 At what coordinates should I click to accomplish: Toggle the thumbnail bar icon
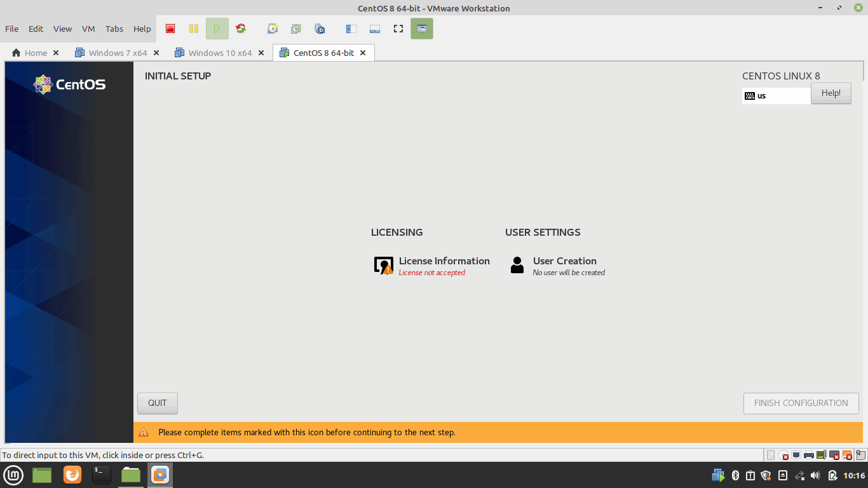pos(374,29)
